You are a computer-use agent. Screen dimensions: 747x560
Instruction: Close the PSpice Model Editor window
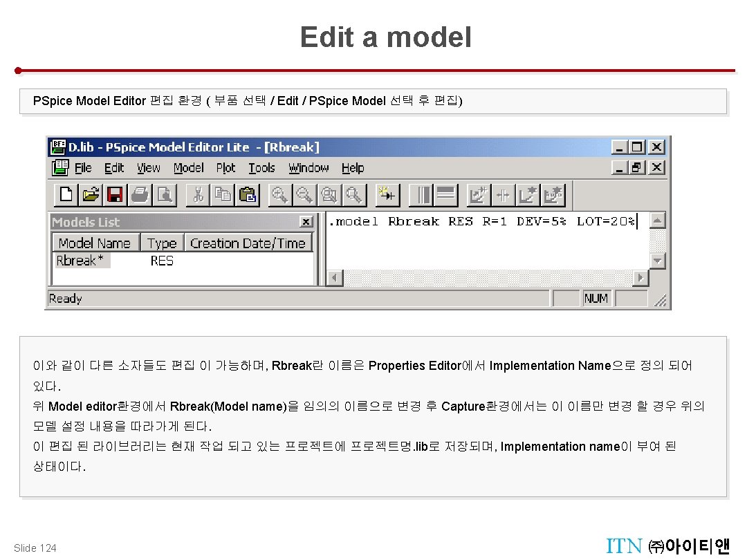click(656, 147)
